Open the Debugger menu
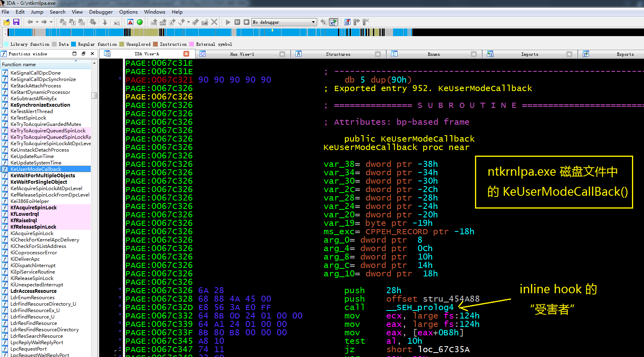 (101, 12)
